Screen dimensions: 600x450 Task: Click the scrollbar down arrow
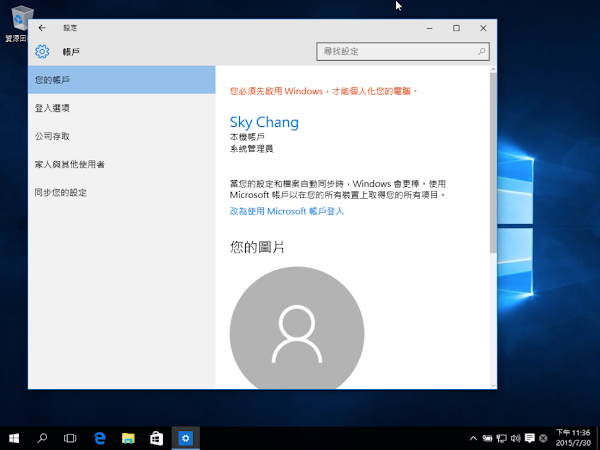pos(493,385)
